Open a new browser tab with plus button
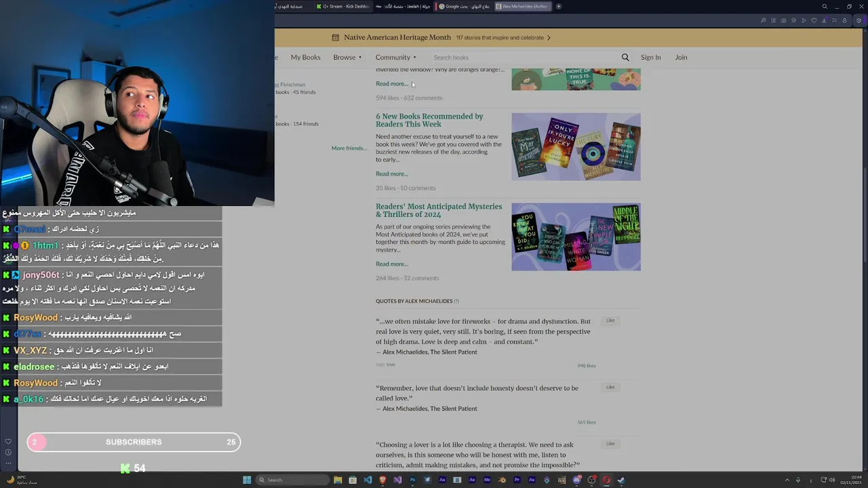The image size is (868, 488). click(559, 6)
